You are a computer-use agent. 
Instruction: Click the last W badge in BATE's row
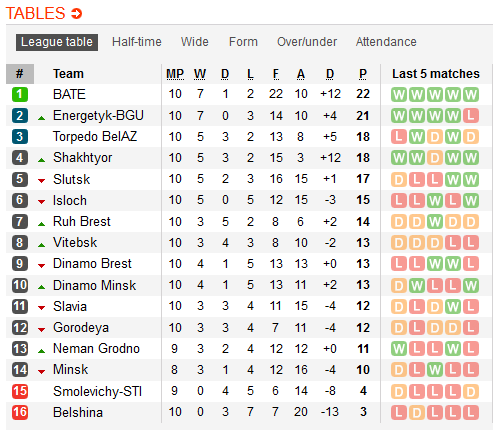[x=471, y=95]
